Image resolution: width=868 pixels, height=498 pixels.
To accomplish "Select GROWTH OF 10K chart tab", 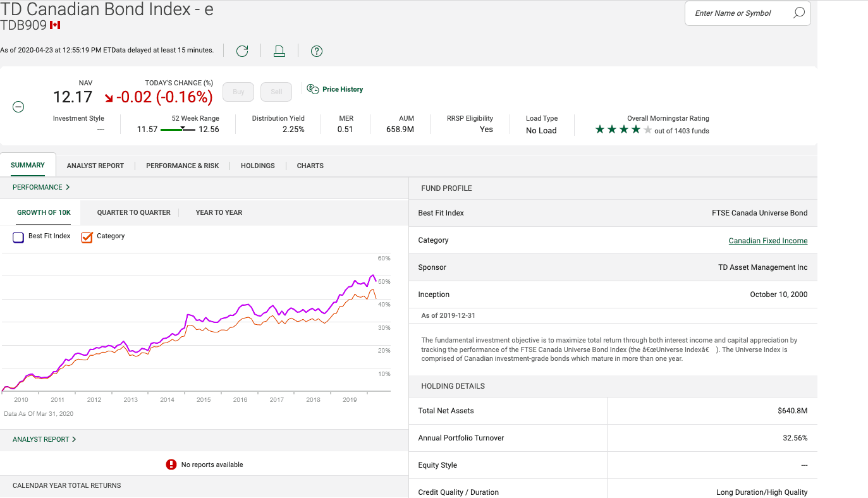I will point(44,212).
